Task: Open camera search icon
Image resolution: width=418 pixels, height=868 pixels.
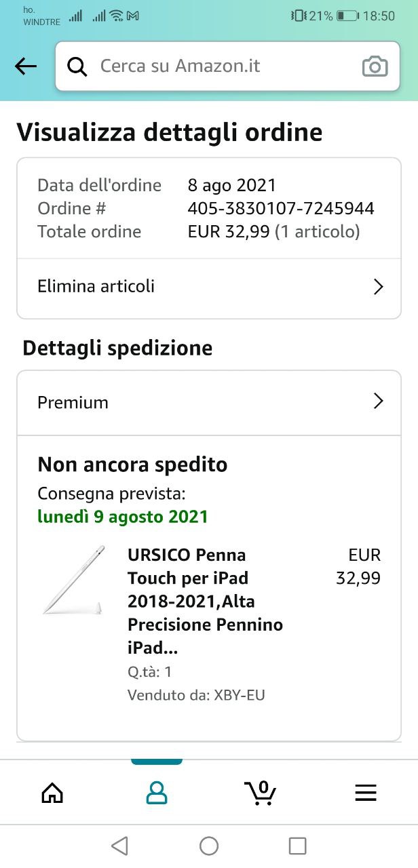Action: [375, 66]
